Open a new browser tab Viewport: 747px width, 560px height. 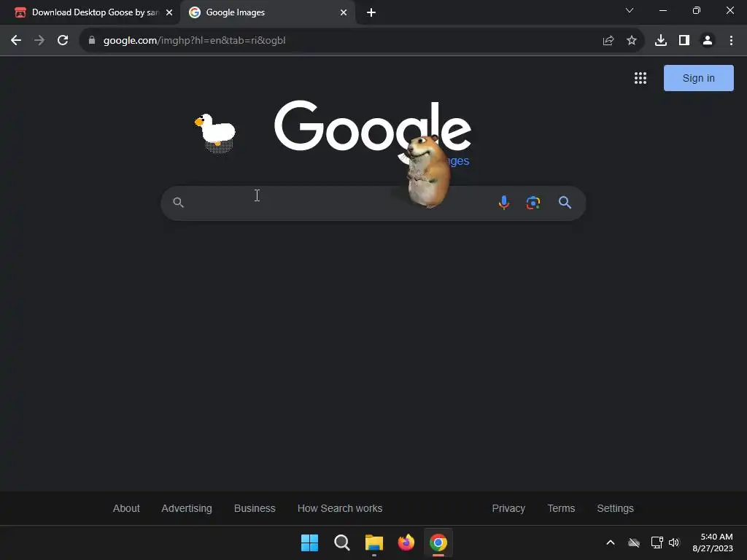[x=371, y=12]
